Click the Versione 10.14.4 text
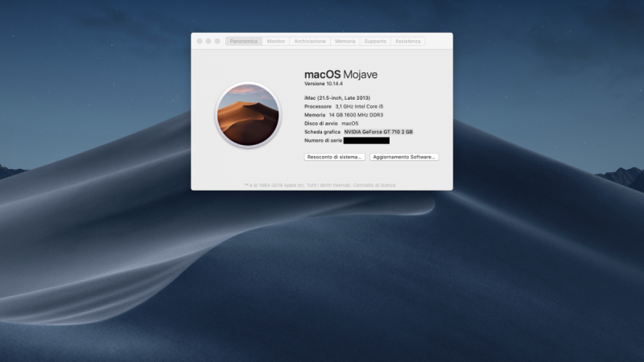644x362 pixels. pyautogui.click(x=324, y=84)
